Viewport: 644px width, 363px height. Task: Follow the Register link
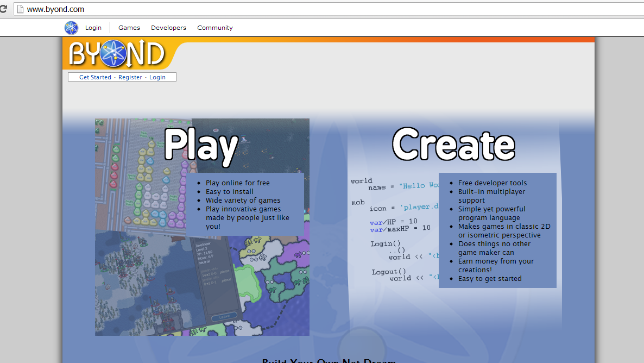(x=130, y=77)
